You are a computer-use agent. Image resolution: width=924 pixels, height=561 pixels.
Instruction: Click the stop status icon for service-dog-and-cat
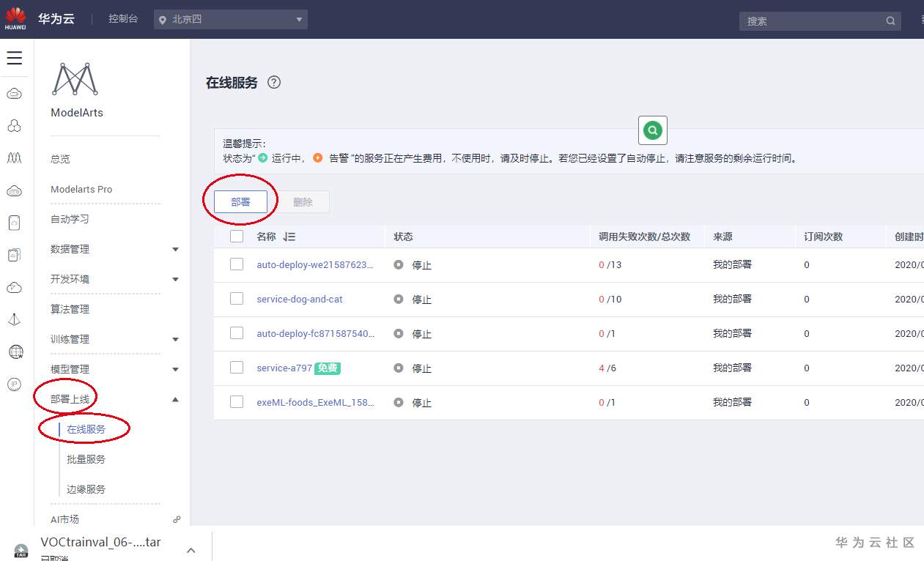tap(399, 299)
